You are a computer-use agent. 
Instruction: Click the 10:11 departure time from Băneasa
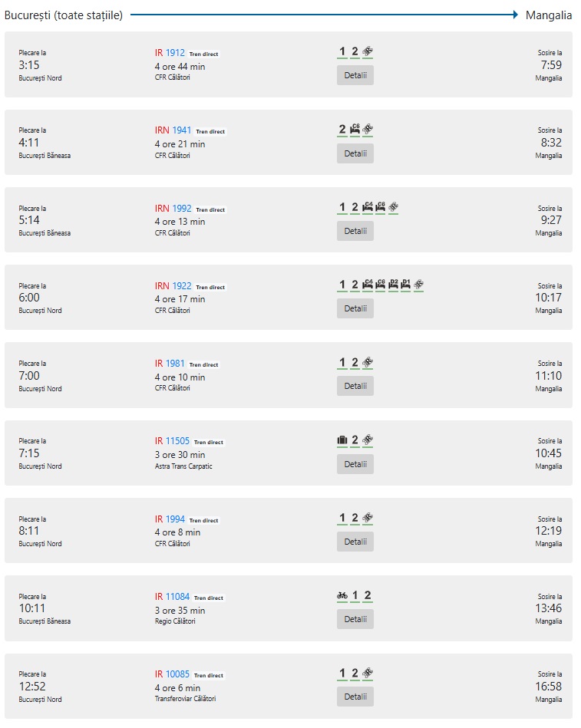pyautogui.click(x=29, y=608)
